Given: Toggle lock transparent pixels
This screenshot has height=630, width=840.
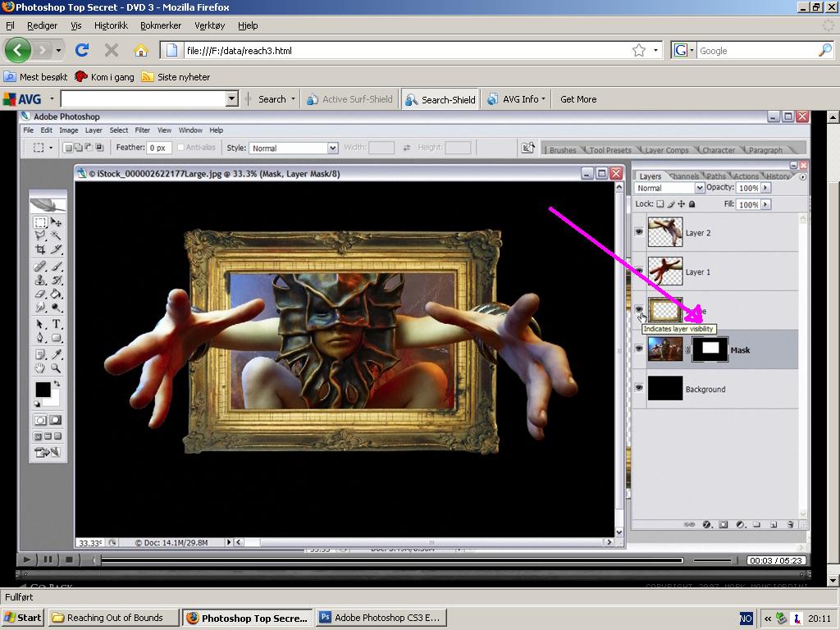Looking at the screenshot, I should tap(660, 204).
